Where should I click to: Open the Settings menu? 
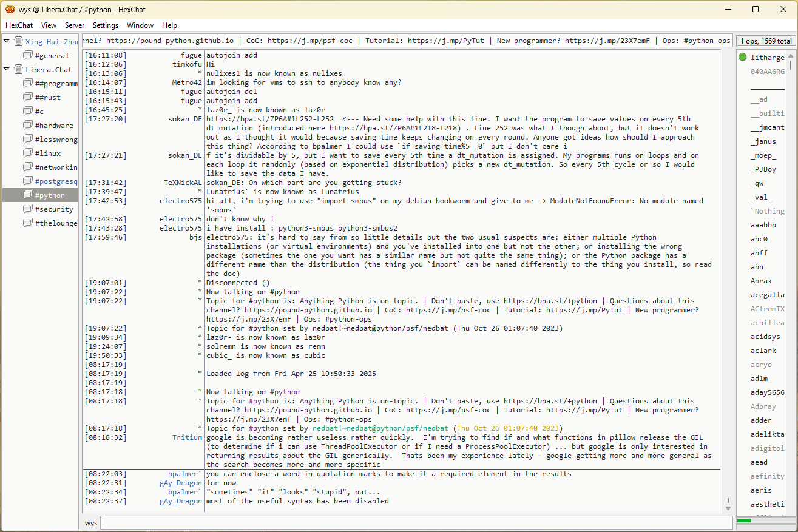(106, 25)
